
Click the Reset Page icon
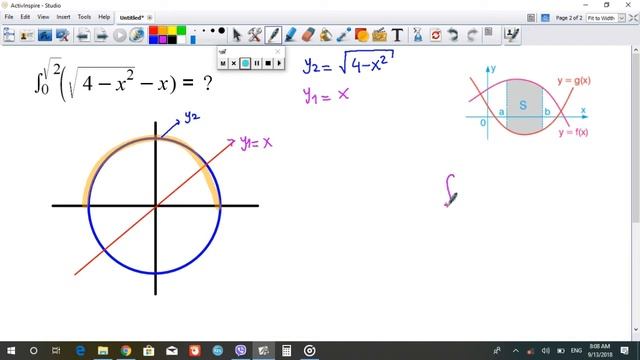click(x=436, y=36)
